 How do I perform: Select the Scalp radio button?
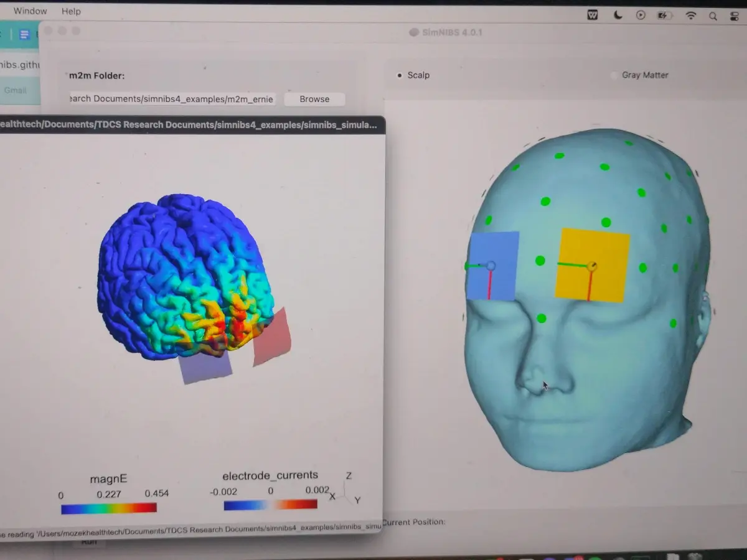400,75
